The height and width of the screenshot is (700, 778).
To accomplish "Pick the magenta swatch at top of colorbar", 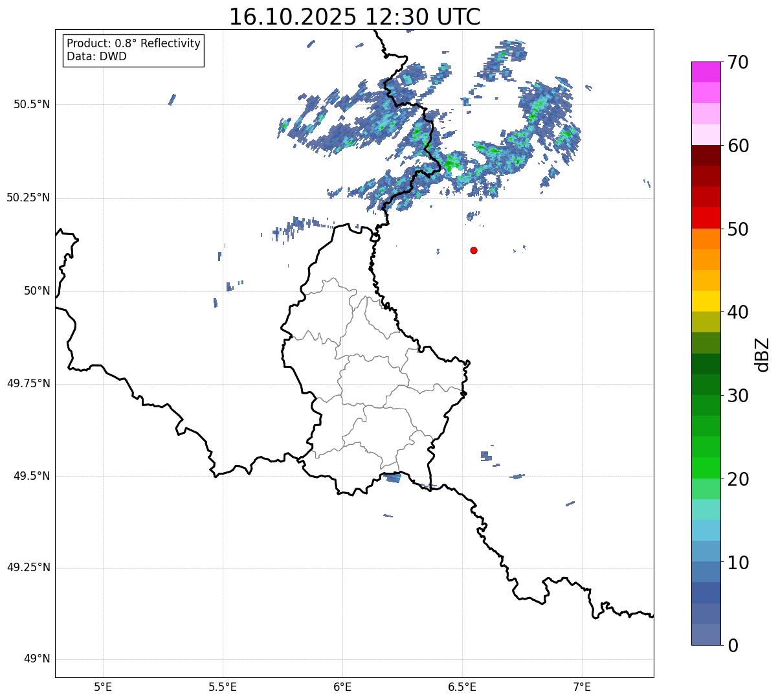I will tap(706, 72).
